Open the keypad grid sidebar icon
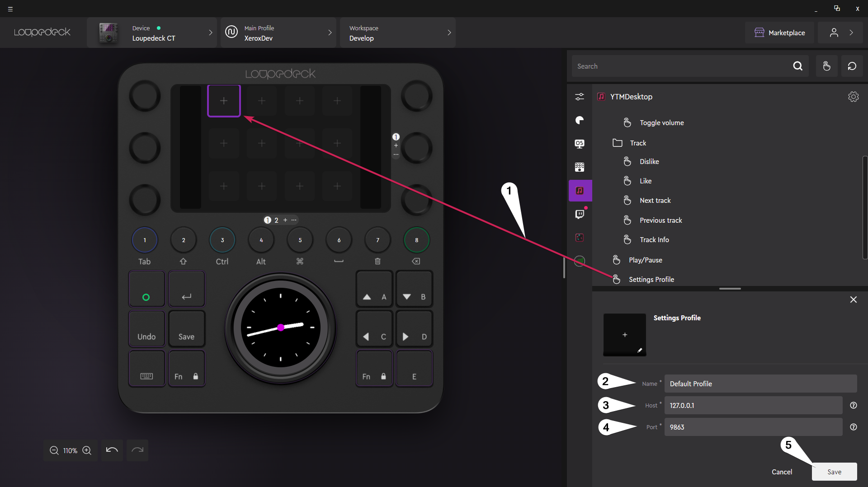Image resolution: width=868 pixels, height=487 pixels. click(x=580, y=167)
